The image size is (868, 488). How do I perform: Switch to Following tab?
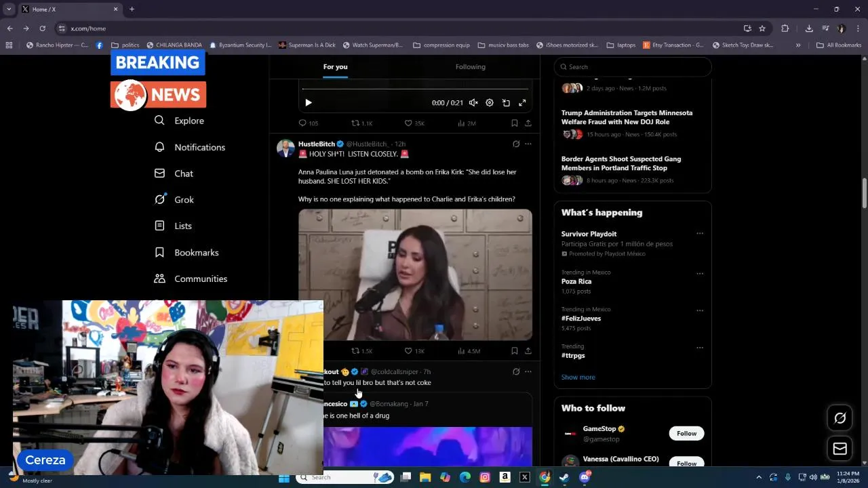tap(471, 66)
